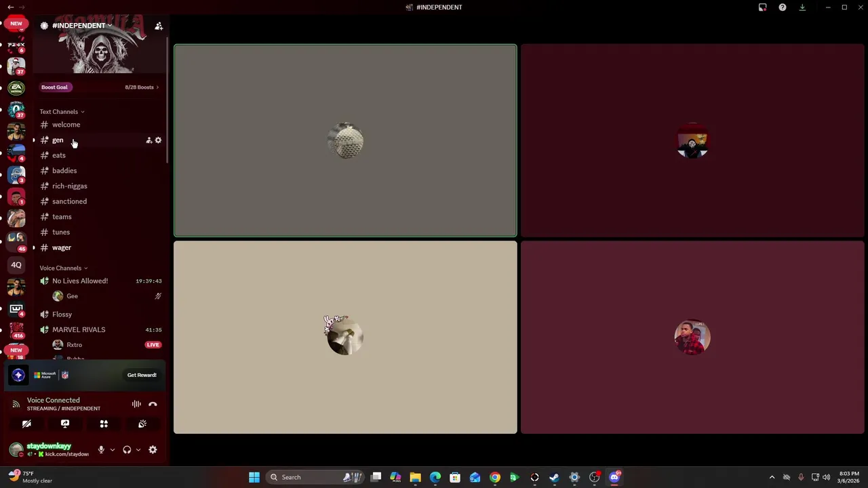
Task: Open the P3NIX server icon
Action: (16, 46)
